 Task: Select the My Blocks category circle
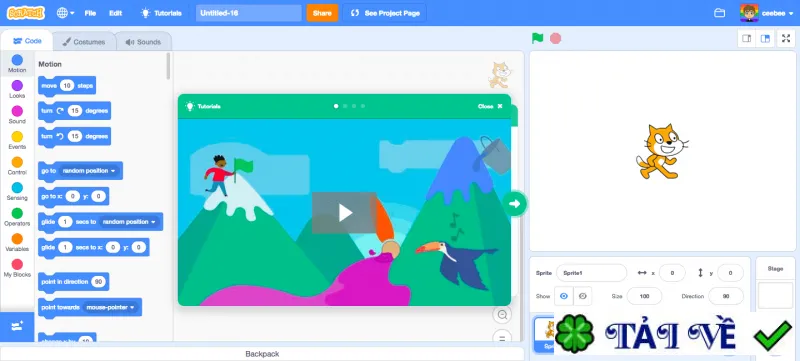pos(17,264)
